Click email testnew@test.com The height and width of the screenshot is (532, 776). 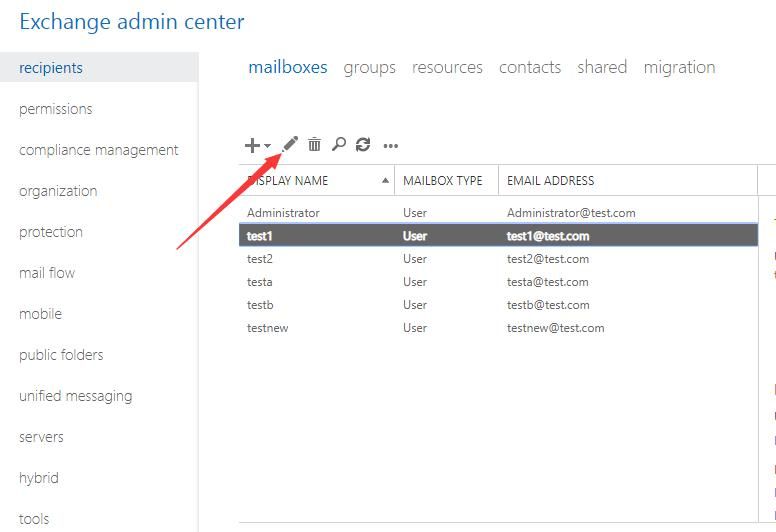[x=555, y=328]
